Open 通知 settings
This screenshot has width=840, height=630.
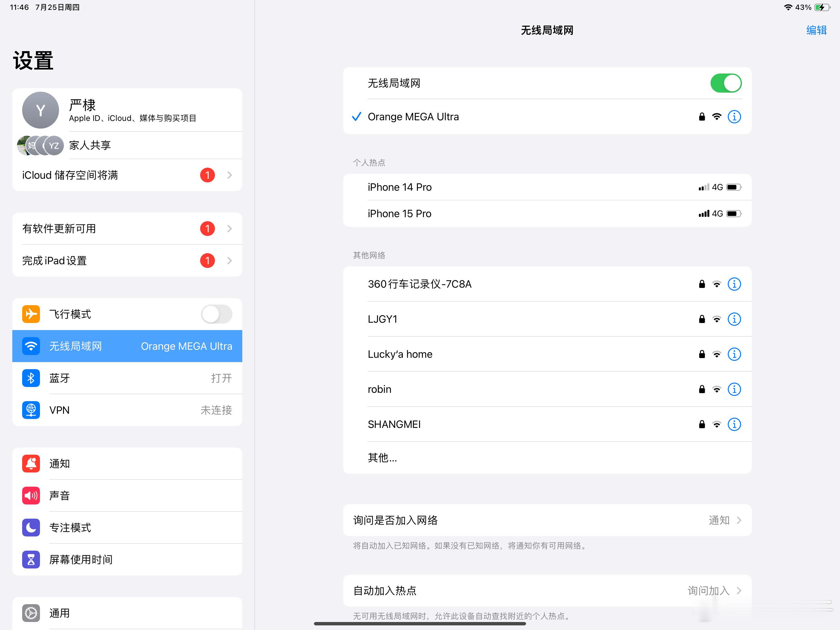click(x=127, y=464)
